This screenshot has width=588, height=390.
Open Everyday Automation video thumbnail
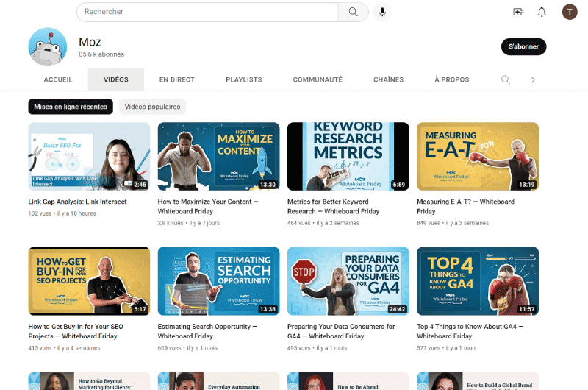coord(218,381)
